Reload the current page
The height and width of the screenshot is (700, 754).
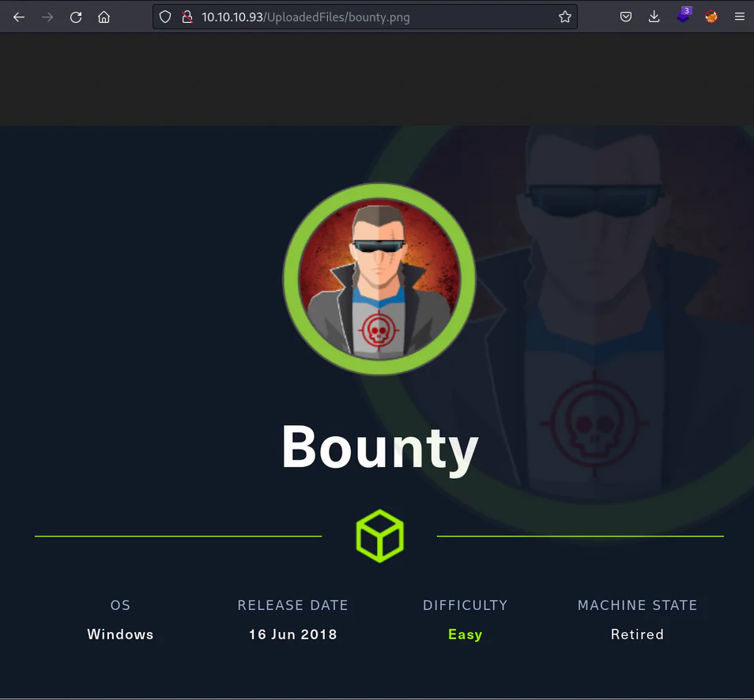pyautogui.click(x=76, y=17)
